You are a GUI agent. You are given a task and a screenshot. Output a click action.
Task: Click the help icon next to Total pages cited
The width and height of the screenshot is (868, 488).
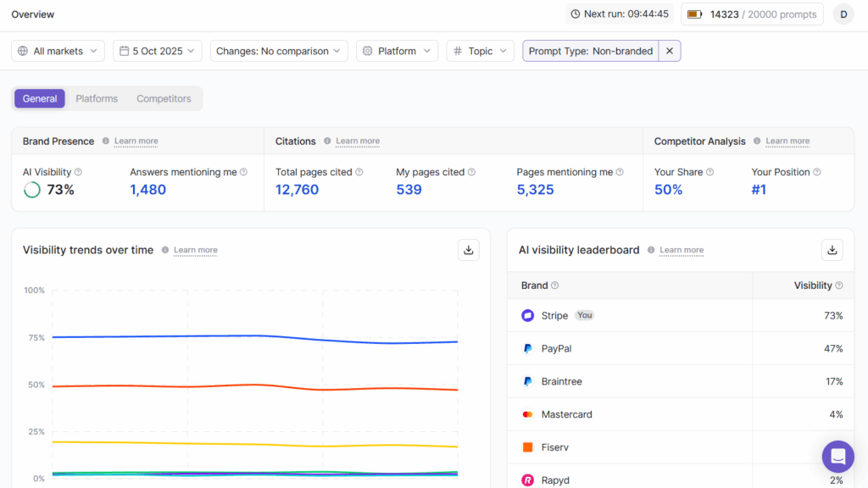[x=359, y=172]
